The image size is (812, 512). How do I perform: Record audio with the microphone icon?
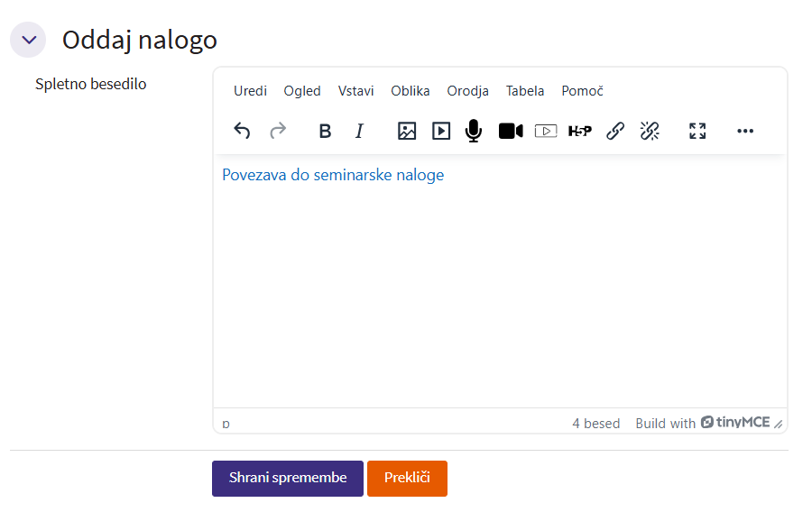click(x=474, y=131)
